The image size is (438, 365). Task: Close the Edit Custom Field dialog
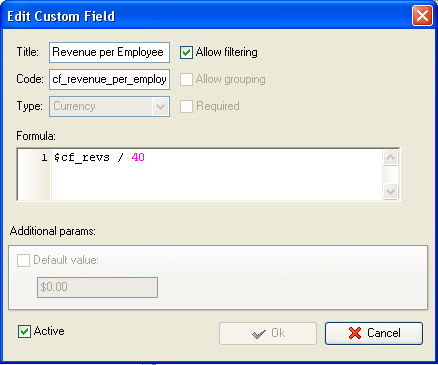[422, 16]
